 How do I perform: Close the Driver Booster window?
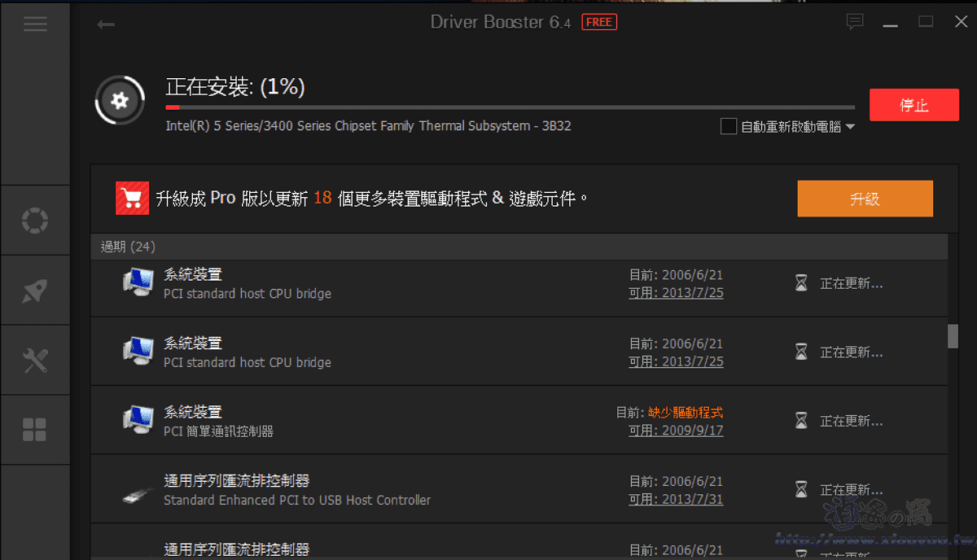click(961, 22)
